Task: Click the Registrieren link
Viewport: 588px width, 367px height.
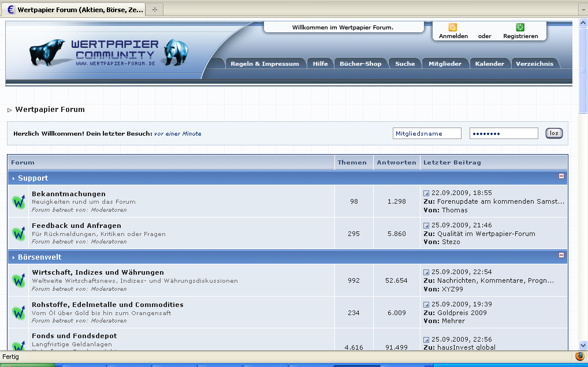Action: 520,36
